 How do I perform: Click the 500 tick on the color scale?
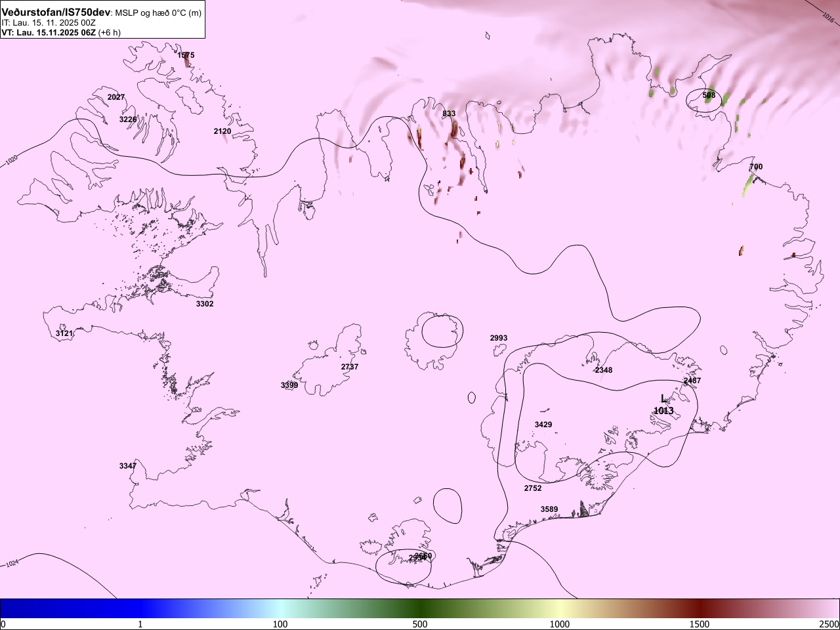point(420,623)
